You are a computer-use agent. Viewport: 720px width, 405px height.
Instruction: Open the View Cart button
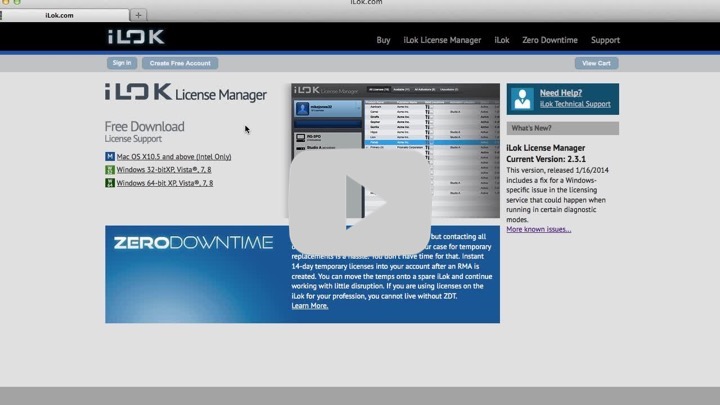(x=596, y=63)
